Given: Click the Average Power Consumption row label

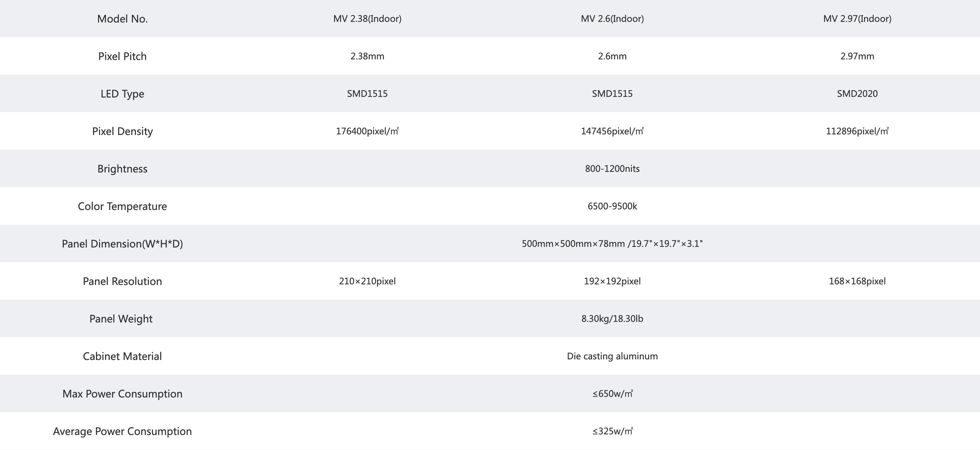Looking at the screenshot, I should coord(122,431).
